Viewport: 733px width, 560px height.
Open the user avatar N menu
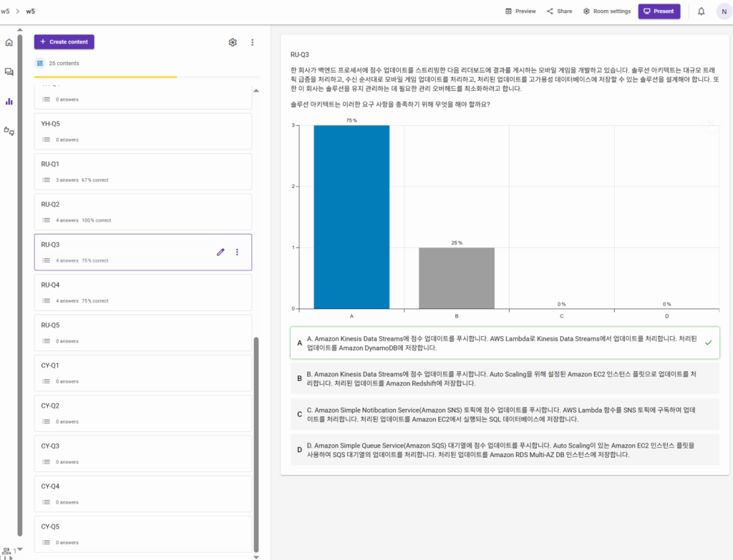tap(722, 11)
